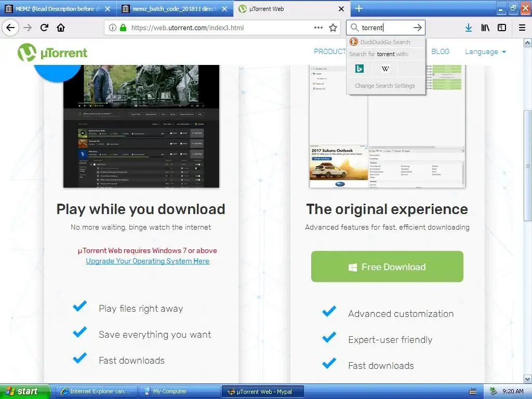
Task: Click the network tray icon near clock
Action: click(494, 391)
